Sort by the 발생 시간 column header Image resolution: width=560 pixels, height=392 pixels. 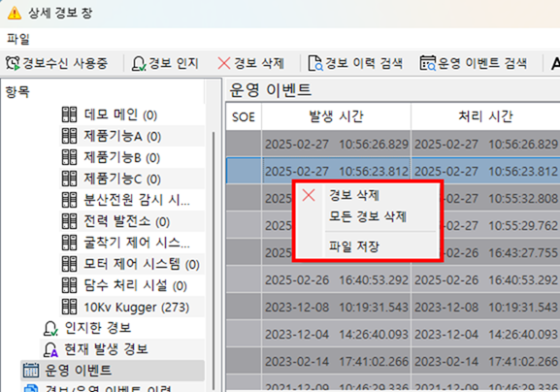pos(336,116)
